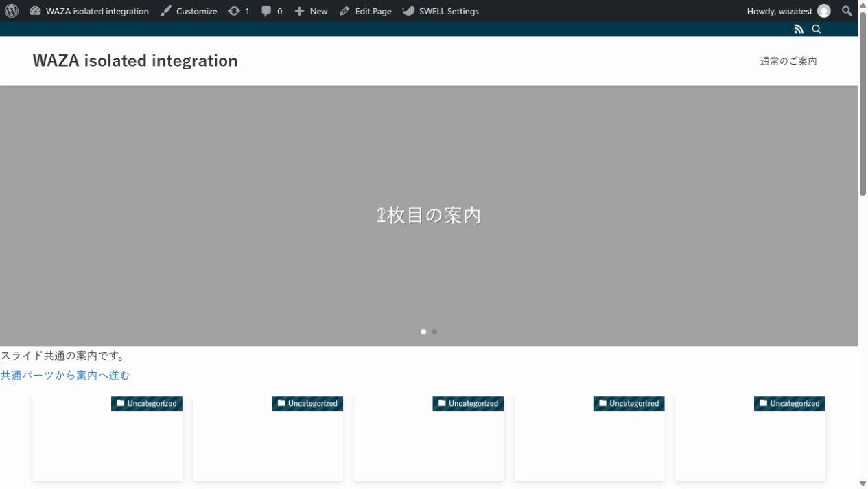This screenshot has height=489, width=868.
Task: Click the Edit Page pencil icon
Action: point(344,11)
